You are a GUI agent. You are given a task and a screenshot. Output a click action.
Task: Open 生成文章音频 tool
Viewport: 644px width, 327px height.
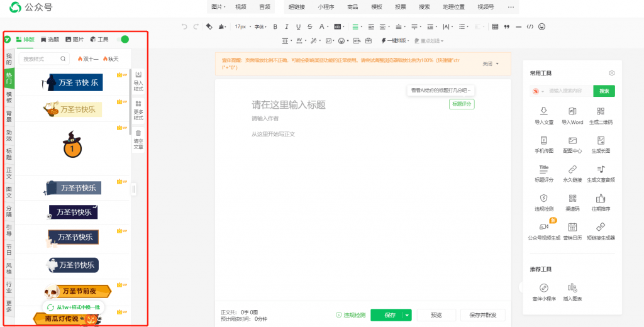(601, 174)
